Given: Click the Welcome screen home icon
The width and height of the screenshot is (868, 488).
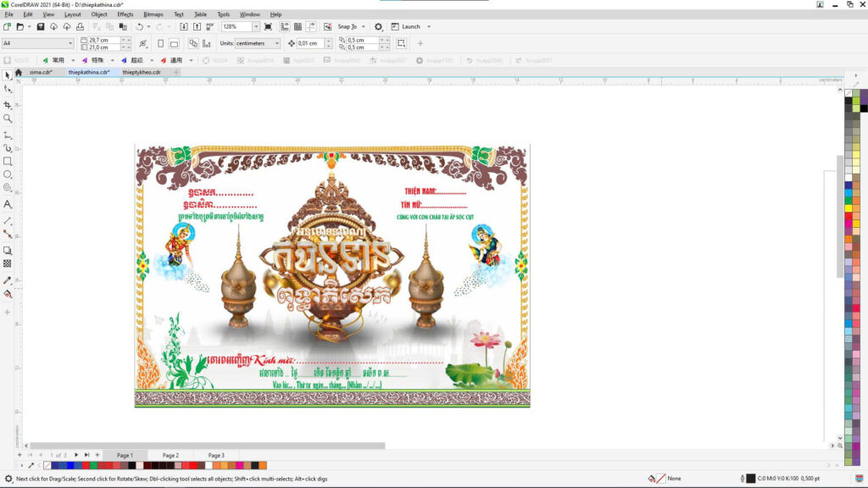Looking at the screenshot, I should click(x=19, y=73).
